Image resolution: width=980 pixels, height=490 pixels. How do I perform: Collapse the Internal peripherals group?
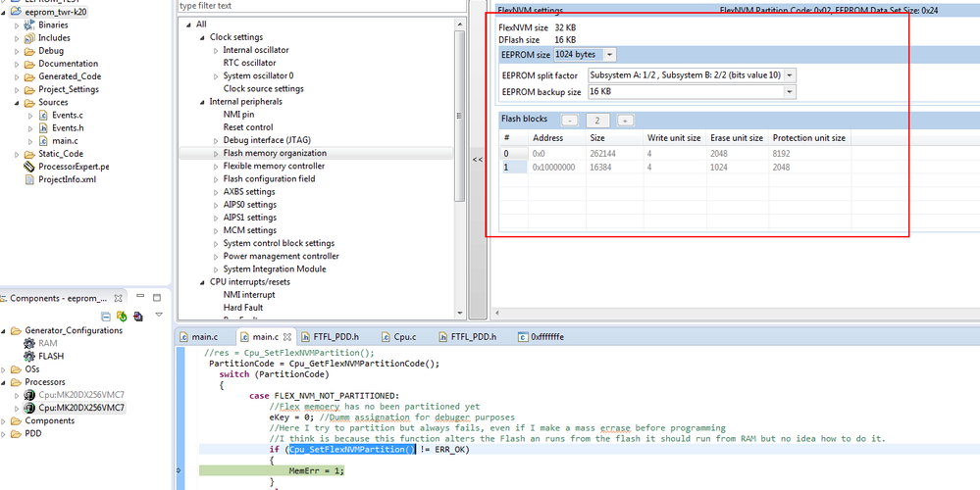click(202, 102)
